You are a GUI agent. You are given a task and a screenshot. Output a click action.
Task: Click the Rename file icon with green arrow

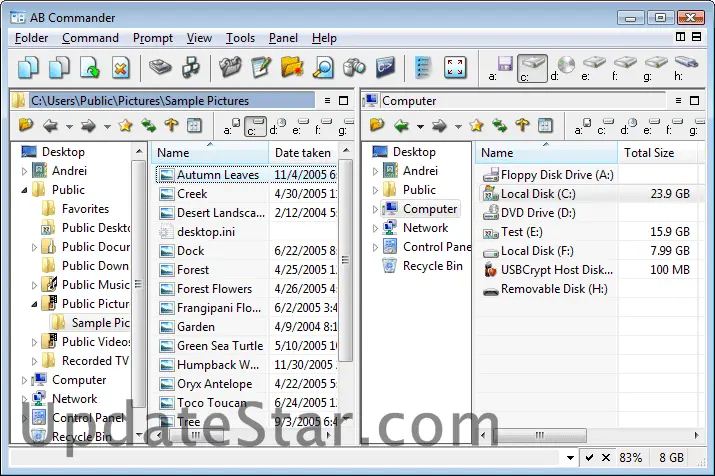click(x=90, y=68)
